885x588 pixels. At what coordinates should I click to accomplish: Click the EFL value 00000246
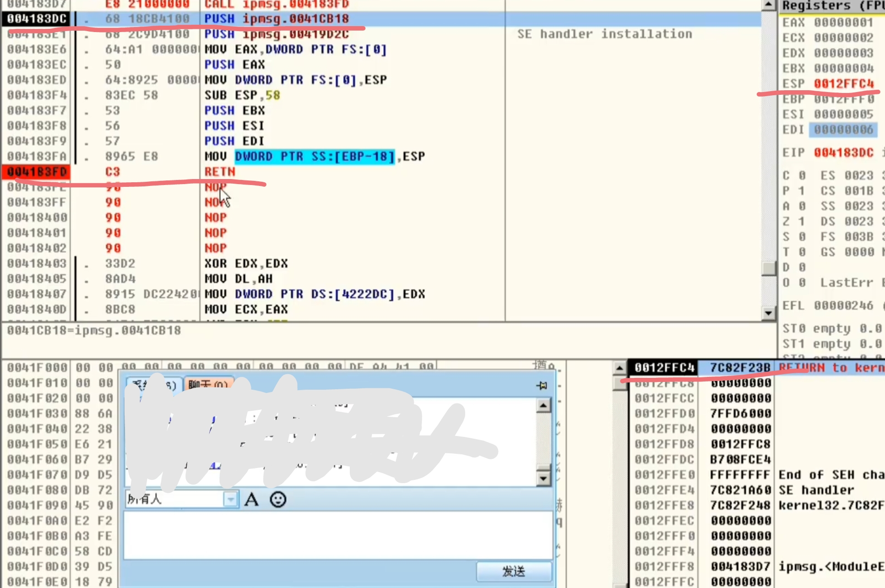click(x=844, y=305)
